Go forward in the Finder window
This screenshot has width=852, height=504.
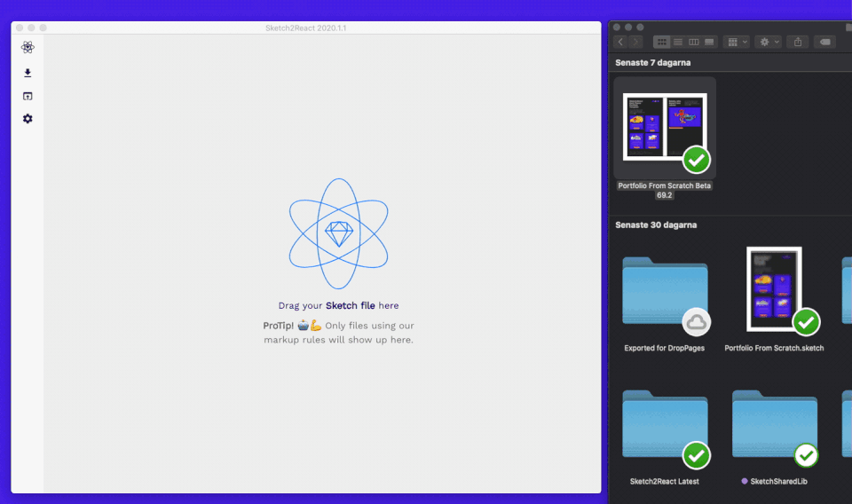pos(635,42)
